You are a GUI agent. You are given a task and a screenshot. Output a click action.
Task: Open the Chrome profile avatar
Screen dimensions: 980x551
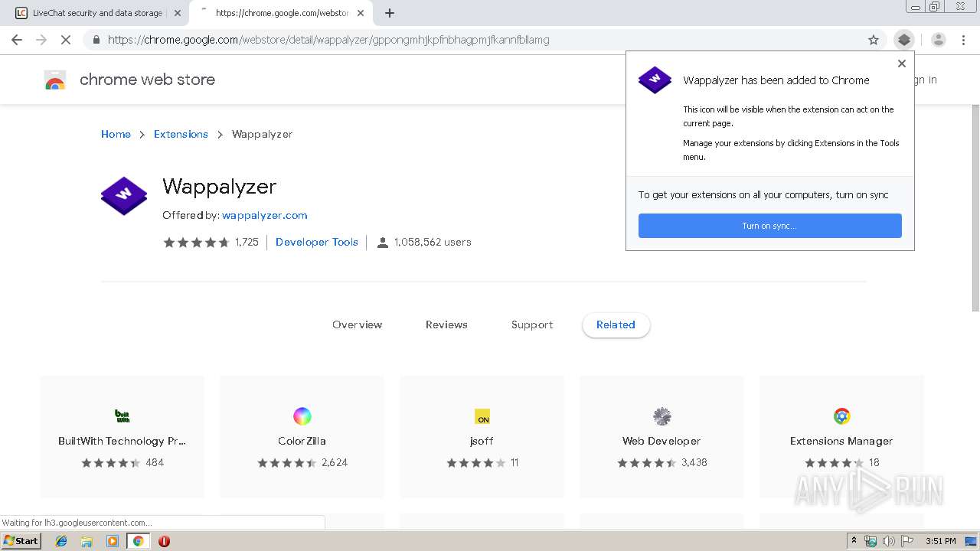point(939,40)
